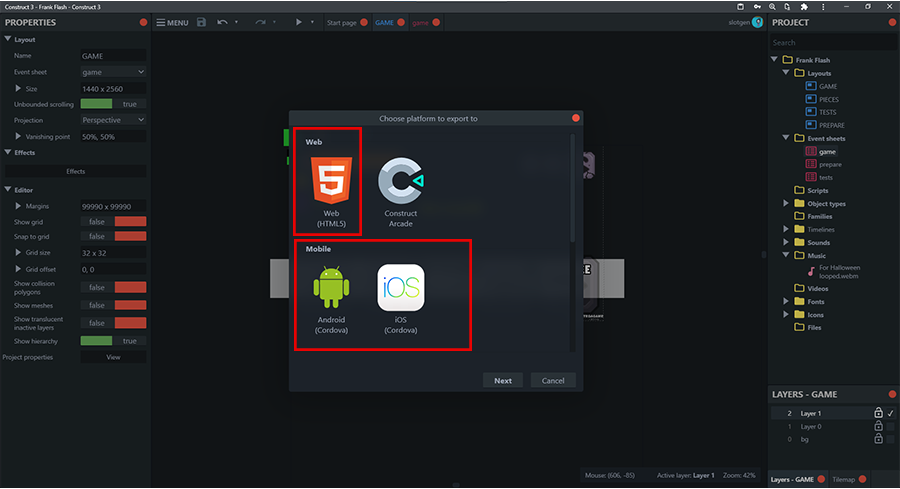Switch to the Start page tab
The image size is (900, 489).
click(342, 22)
